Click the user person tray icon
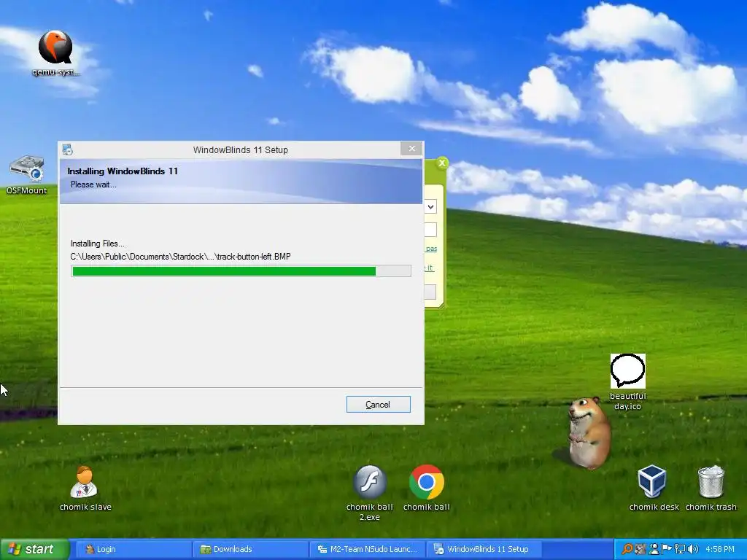Screen dimensions: 747x560 [x=654, y=549]
